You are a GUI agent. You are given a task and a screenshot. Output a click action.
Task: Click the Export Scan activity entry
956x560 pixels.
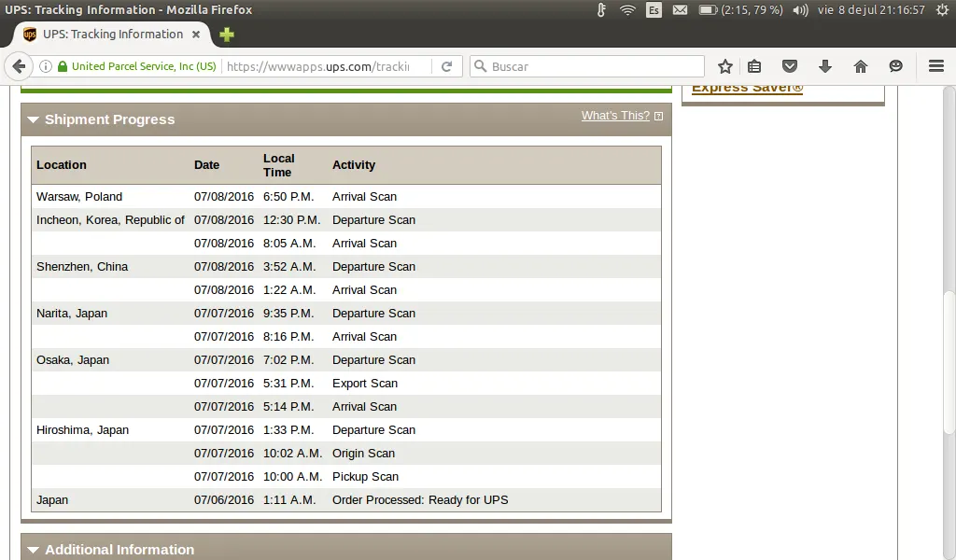pyautogui.click(x=365, y=384)
